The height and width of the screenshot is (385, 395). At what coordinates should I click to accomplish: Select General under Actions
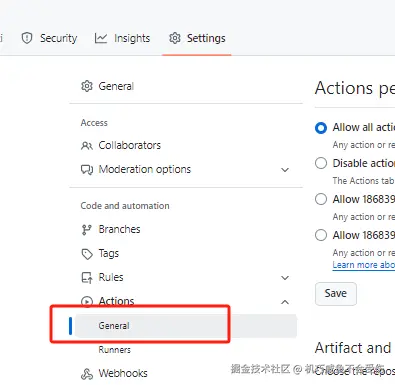[185, 326]
